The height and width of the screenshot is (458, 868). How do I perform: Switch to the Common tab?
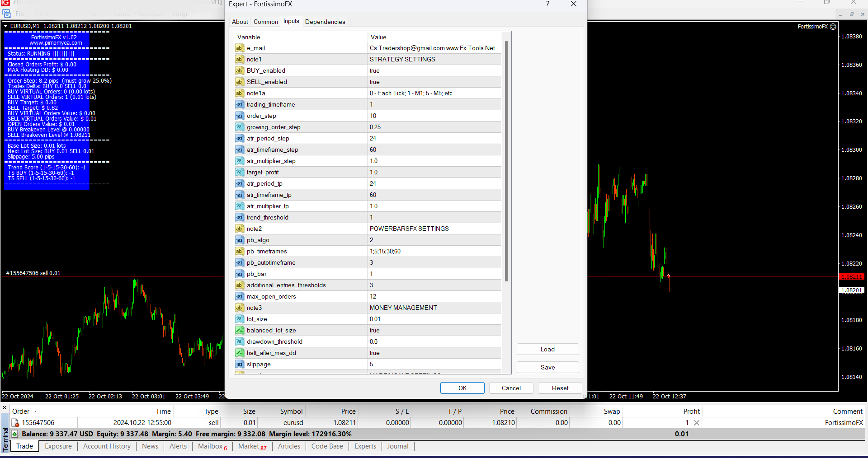(x=265, y=22)
